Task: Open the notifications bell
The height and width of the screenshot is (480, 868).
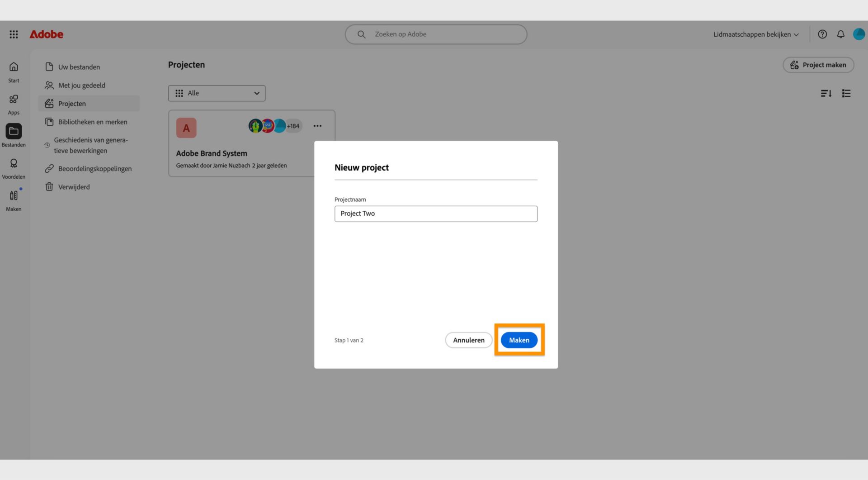Action: click(x=840, y=34)
